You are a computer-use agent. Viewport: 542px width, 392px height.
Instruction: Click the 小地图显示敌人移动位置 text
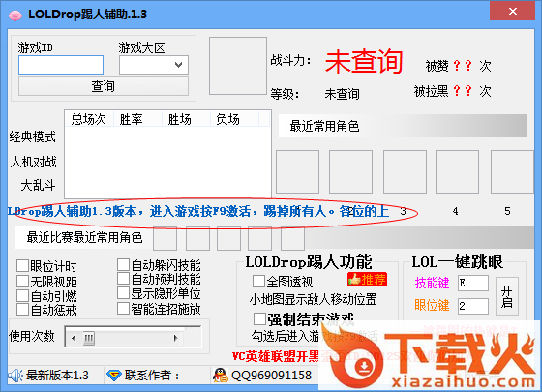tap(314, 299)
